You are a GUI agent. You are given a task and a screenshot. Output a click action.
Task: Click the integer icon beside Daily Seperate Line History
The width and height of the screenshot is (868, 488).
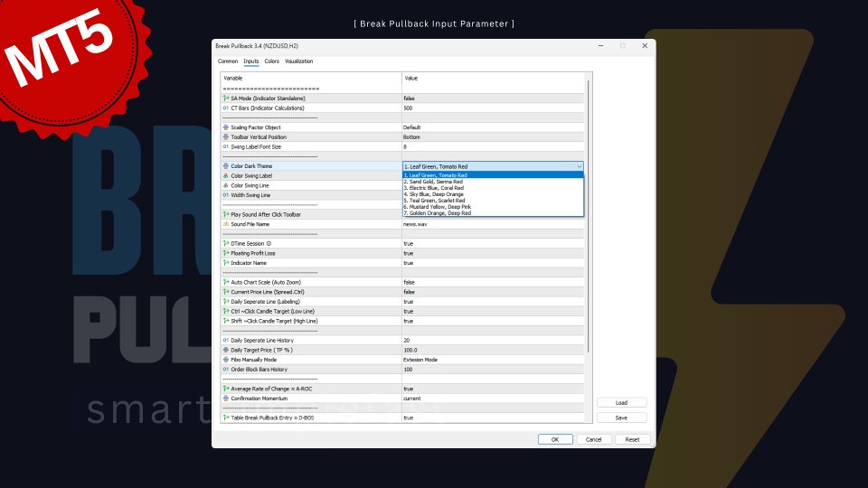coord(226,341)
